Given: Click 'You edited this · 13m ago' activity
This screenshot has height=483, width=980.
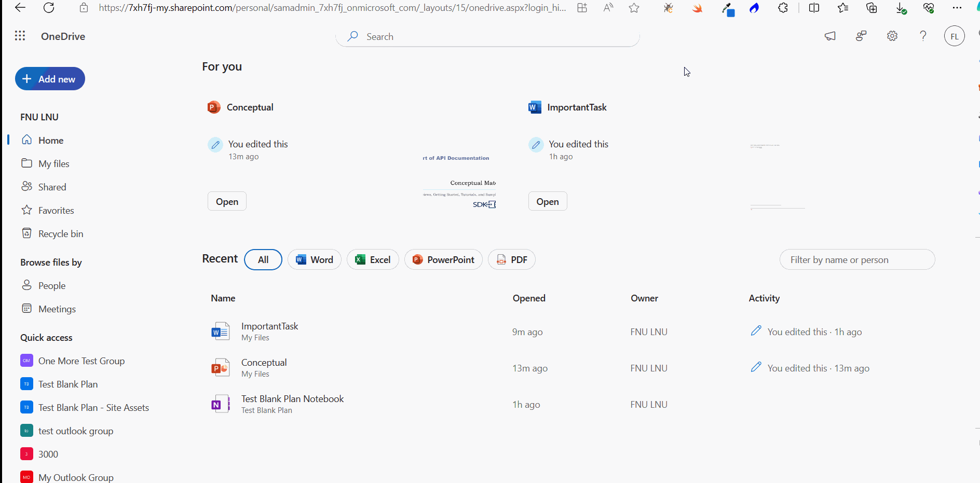Looking at the screenshot, I should click(x=818, y=368).
